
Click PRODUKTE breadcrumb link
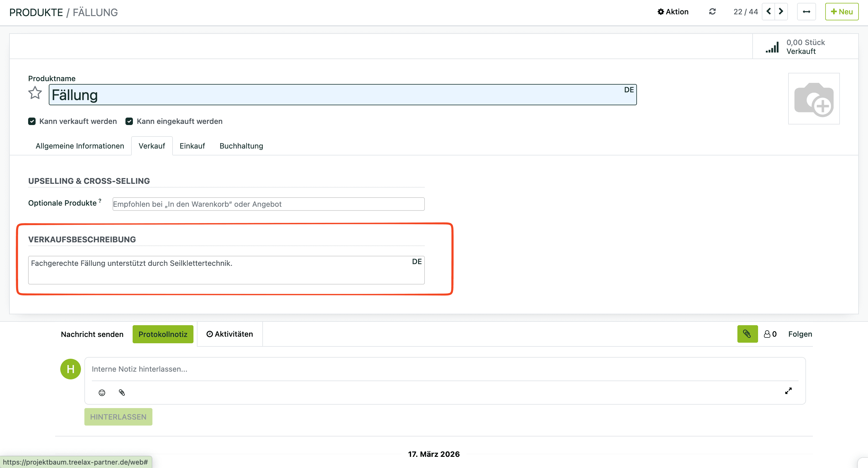click(x=36, y=12)
